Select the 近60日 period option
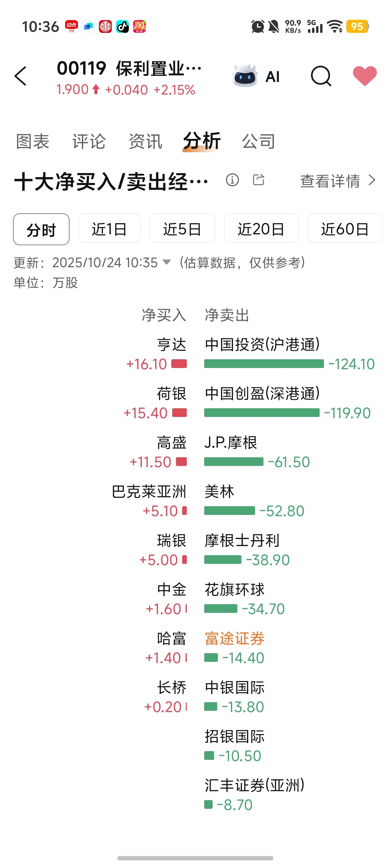This screenshot has width=391, height=868. tap(345, 228)
